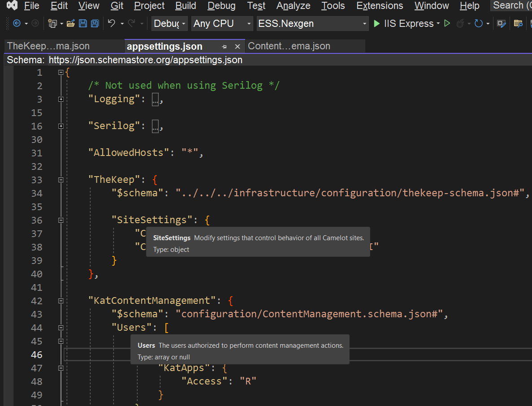Close the appsettings.json tab
Image resolution: width=532 pixels, height=406 pixels.
[x=238, y=47]
